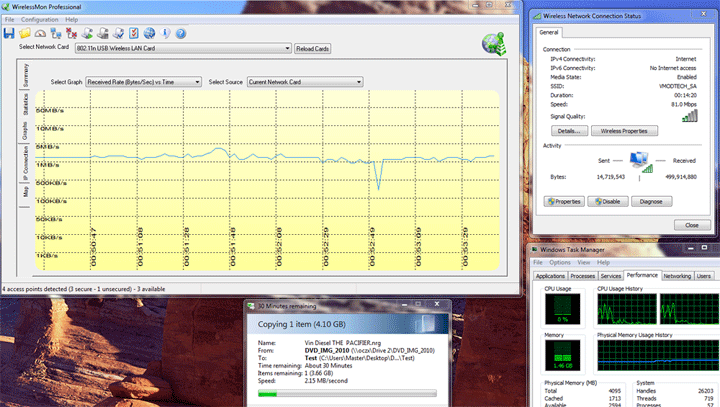
Task: Click the Details... button
Action: pos(569,131)
